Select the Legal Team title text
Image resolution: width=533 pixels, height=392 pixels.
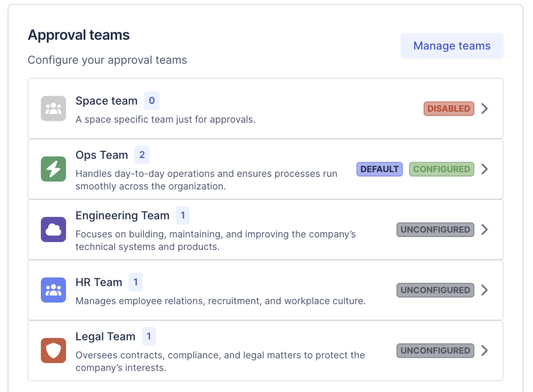pos(105,336)
